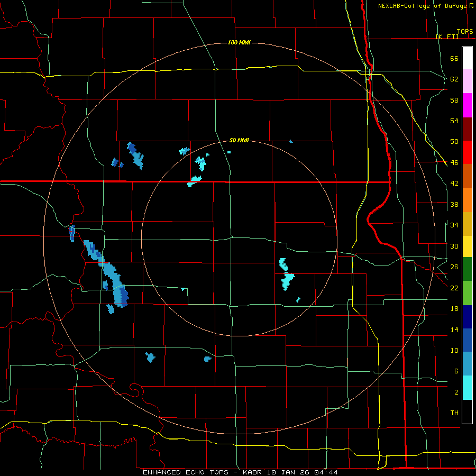
Task: Click the 30 legend value
Action: point(454,246)
